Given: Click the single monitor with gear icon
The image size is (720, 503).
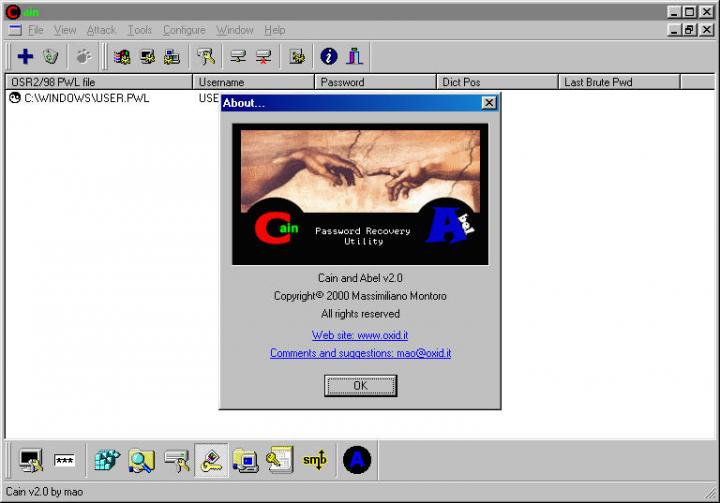Looking at the screenshot, I should [x=147, y=57].
